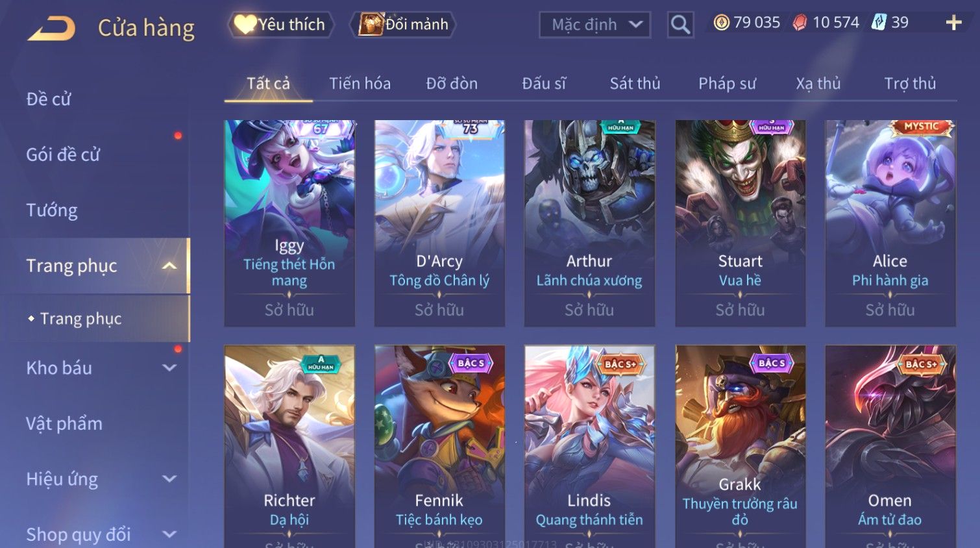Select Stuart Vua hề skin card
Image resolution: width=980 pixels, height=548 pixels.
[x=740, y=223]
